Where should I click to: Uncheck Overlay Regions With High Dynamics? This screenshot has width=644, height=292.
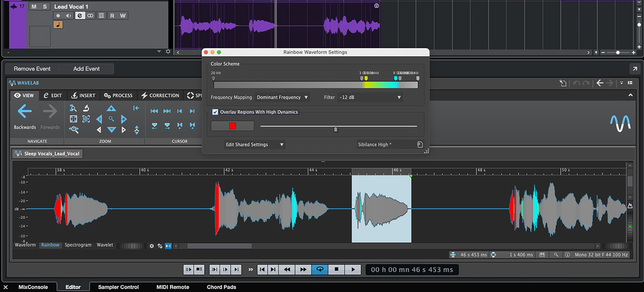[215, 112]
